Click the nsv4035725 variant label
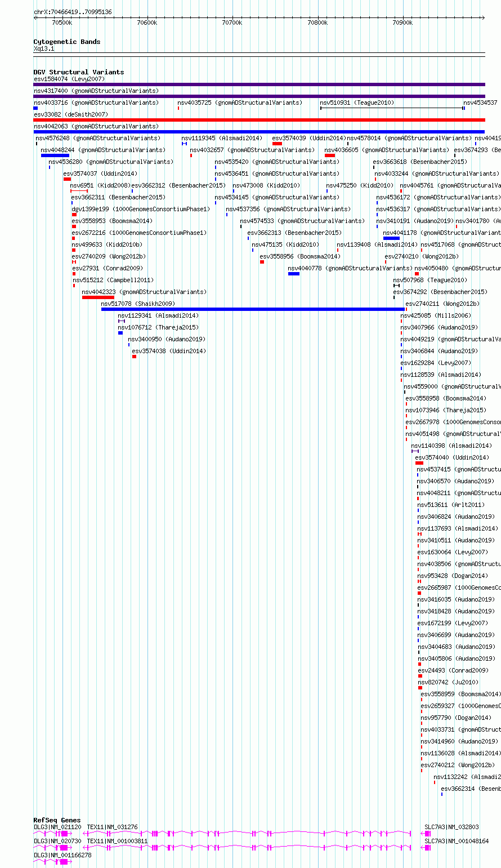This screenshot has height=868, width=501. [240, 103]
